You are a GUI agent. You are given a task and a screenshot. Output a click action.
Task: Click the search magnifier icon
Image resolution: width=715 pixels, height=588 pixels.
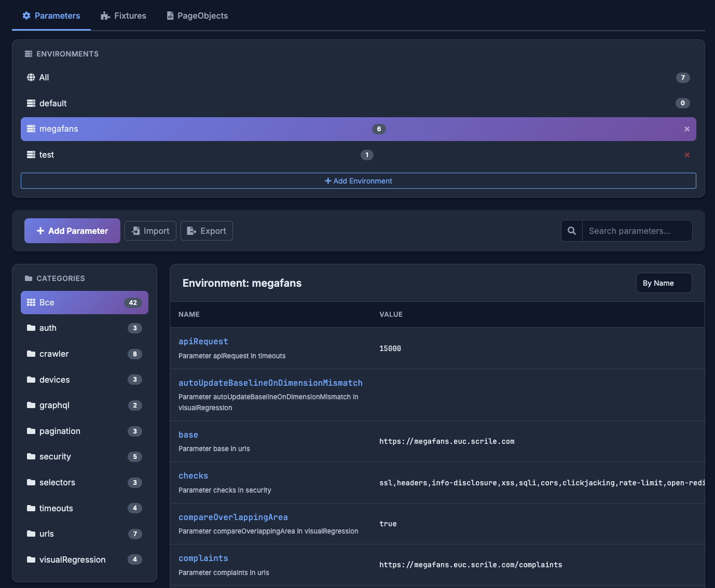[571, 231]
